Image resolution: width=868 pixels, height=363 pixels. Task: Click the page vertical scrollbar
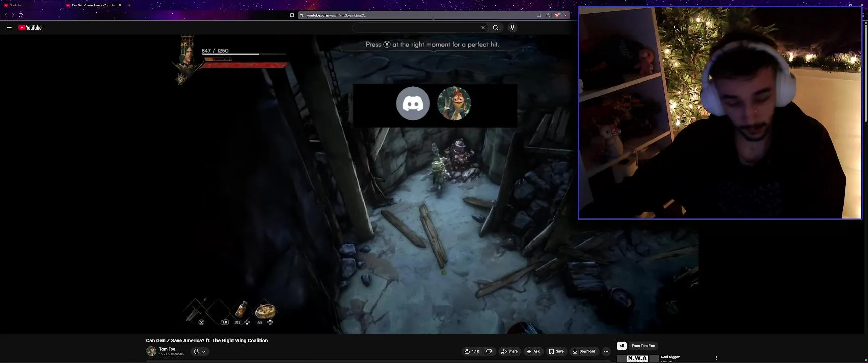(x=865, y=73)
